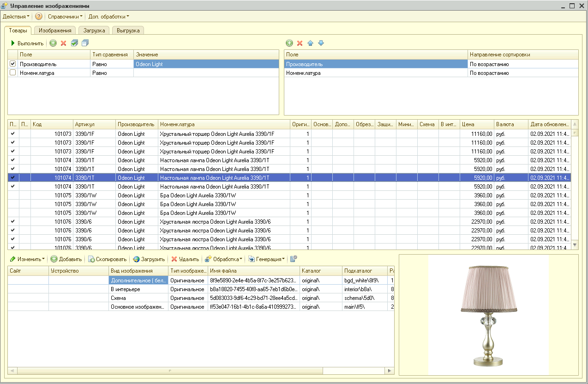Click the uncheck-all flags icon in the filter toolbar
588x384 pixels.
84,43
